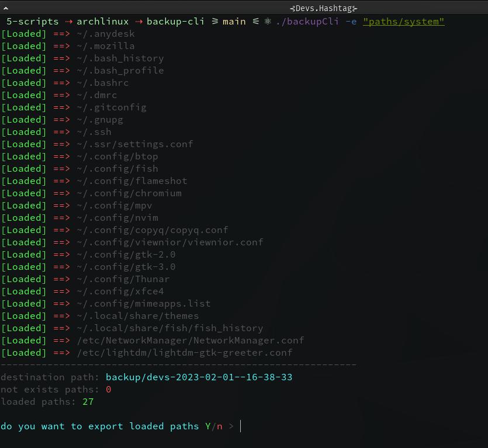Click the snowflake symbol in the prompt
Screen dimensions: 488x448
[268, 22]
